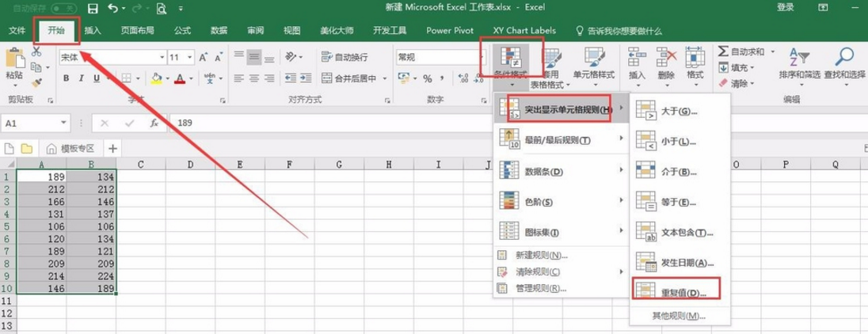The width and height of the screenshot is (868, 334).
Task: Click the Sort and Filter icon
Action: click(799, 57)
